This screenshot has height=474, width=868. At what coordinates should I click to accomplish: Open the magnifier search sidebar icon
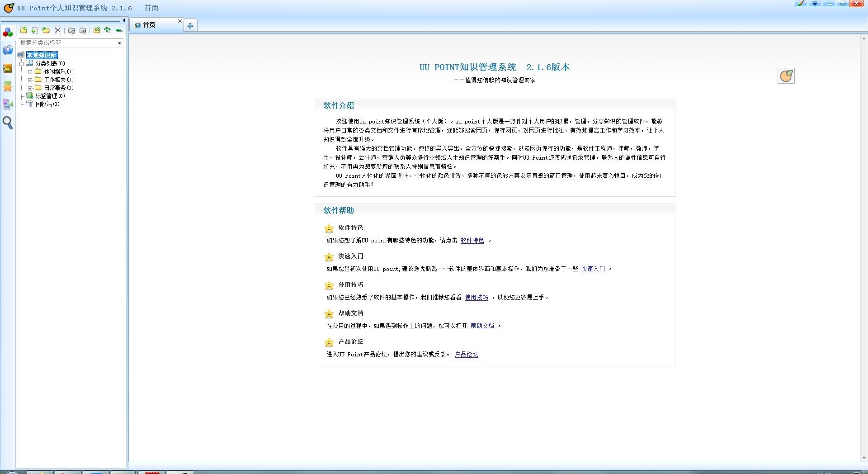(x=8, y=123)
